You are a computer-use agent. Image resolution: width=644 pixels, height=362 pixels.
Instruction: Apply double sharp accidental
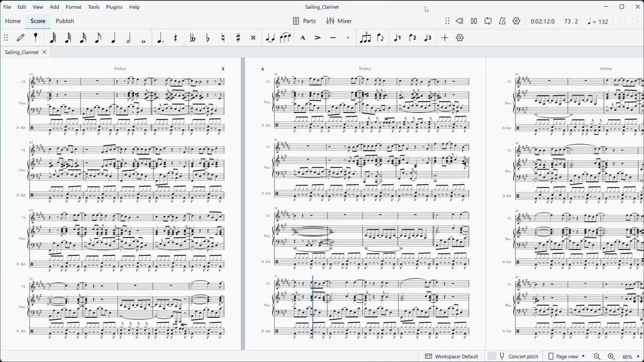pyautogui.click(x=253, y=38)
